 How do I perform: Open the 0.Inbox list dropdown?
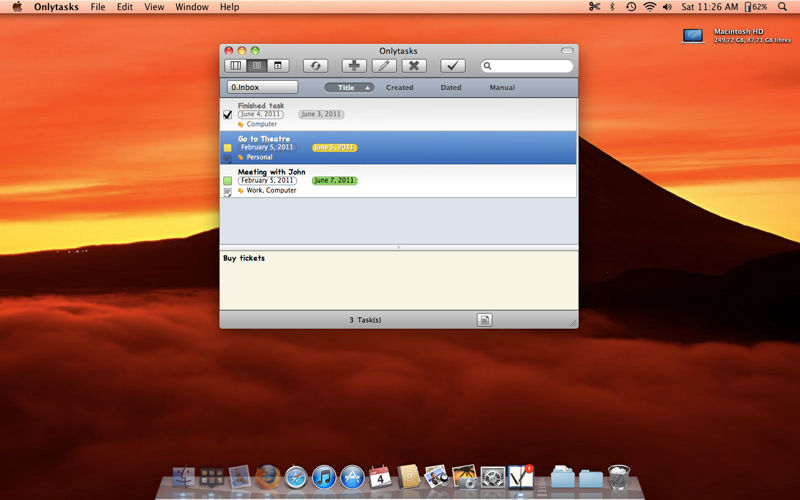262,87
